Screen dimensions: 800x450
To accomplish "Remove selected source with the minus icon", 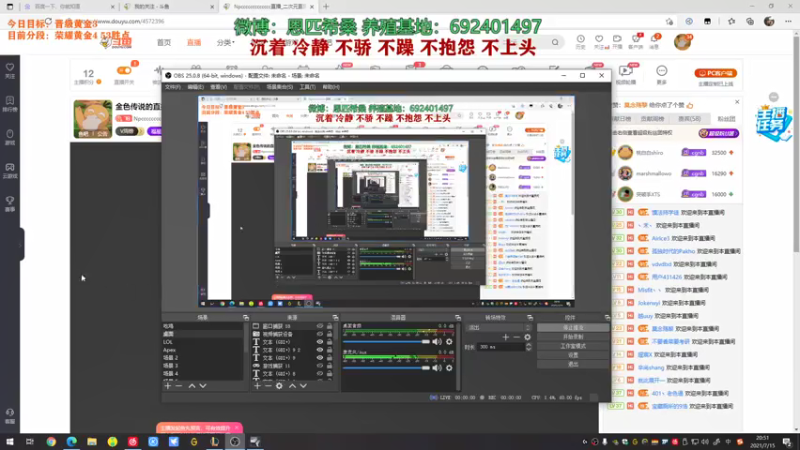I will [268, 386].
